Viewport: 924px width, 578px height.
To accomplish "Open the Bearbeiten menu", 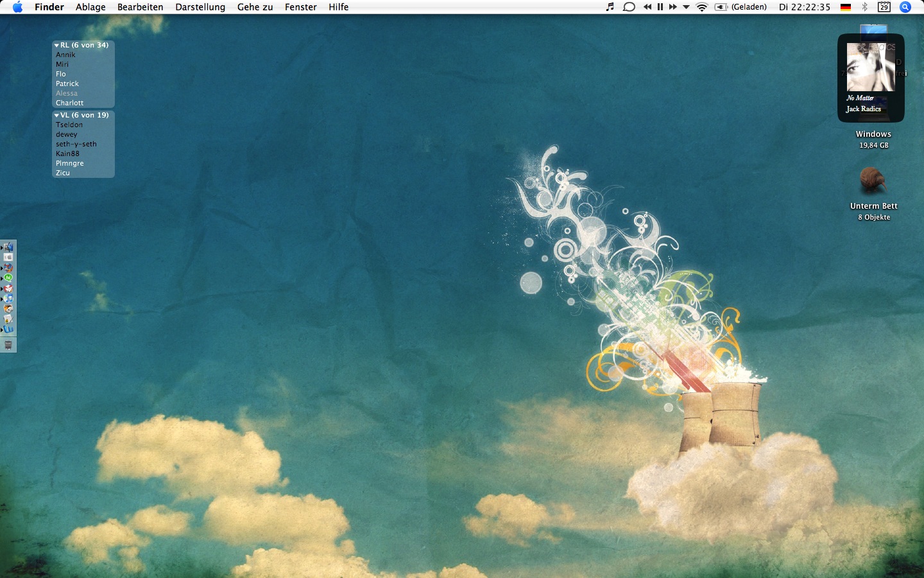I will point(141,7).
